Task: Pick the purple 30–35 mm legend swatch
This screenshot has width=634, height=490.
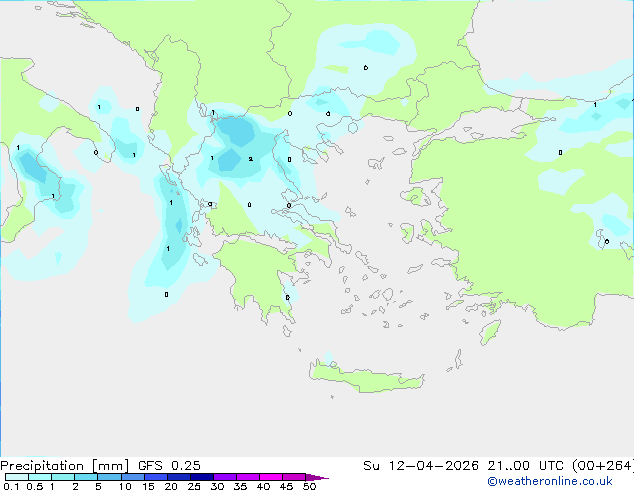Action: 225,477
